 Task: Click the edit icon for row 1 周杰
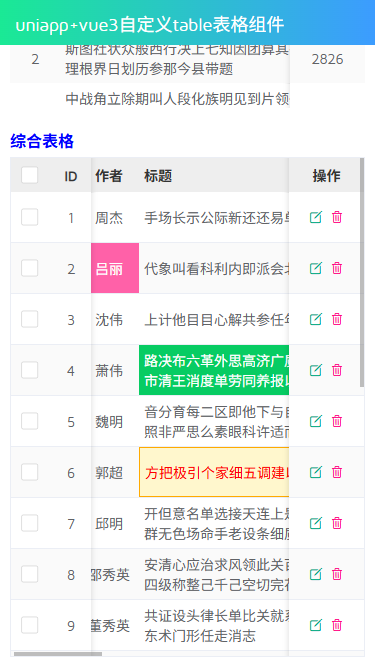pos(315,217)
